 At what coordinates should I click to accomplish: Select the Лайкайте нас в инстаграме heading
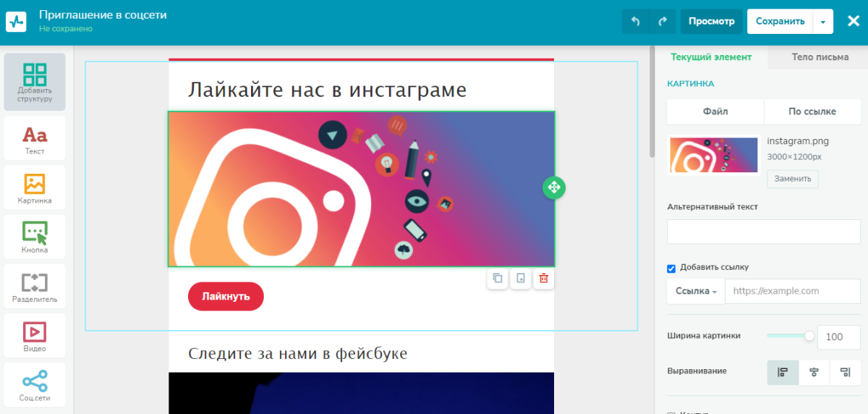[328, 90]
